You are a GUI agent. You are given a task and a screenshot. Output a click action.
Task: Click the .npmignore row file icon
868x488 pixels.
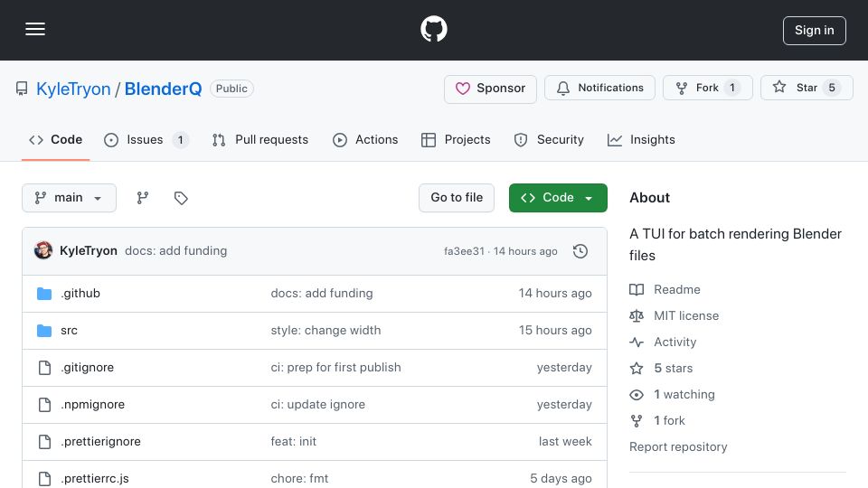44,405
